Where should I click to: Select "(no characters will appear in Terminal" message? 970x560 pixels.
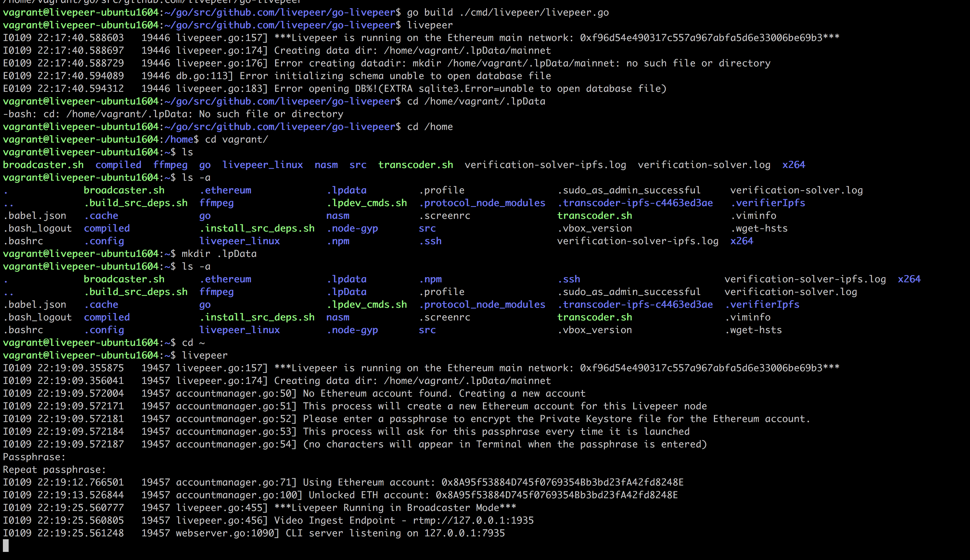[505, 444]
